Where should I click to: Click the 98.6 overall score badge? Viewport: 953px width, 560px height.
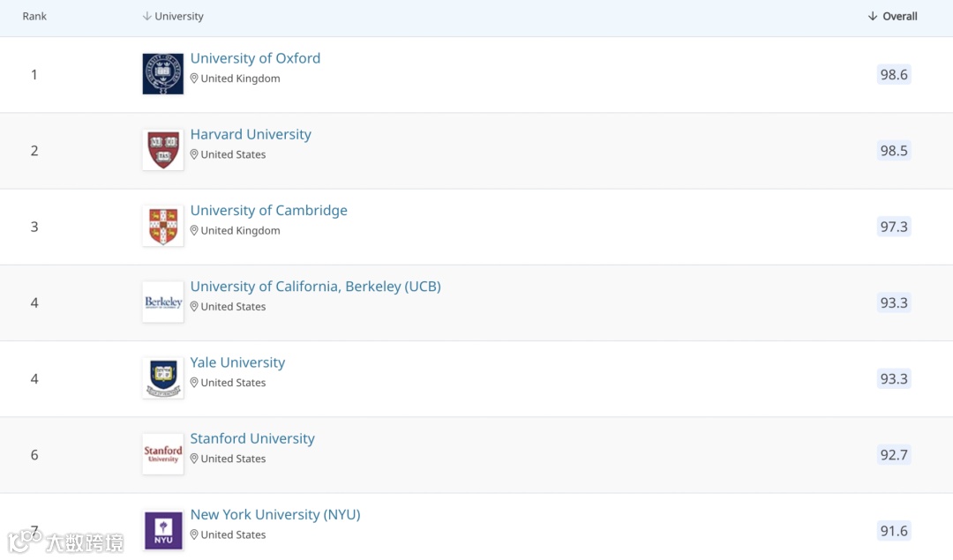click(894, 75)
